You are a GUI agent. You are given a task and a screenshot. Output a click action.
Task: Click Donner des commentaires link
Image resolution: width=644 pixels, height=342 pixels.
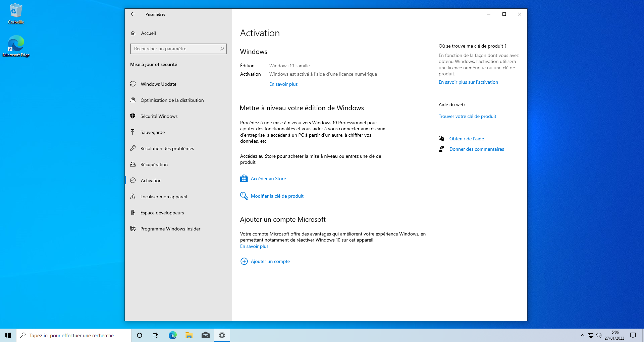pyautogui.click(x=477, y=149)
